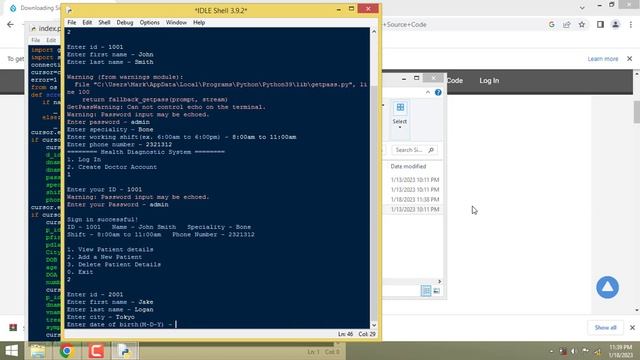Click the blue scroll-to-top button
Viewport: 640px width, 360px height.
607,287
